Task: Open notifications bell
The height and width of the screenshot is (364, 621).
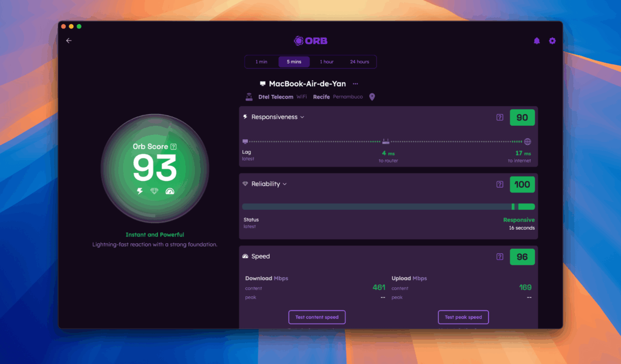Action: click(536, 41)
